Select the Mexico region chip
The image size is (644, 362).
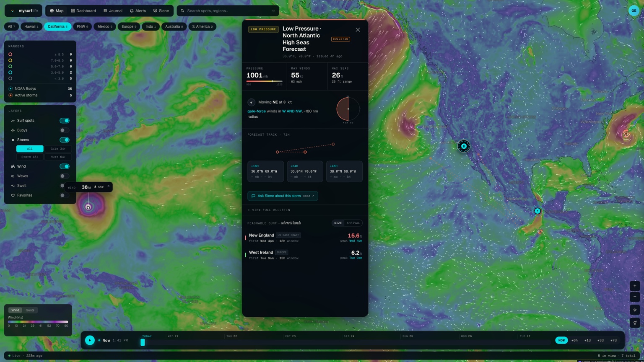tap(105, 26)
